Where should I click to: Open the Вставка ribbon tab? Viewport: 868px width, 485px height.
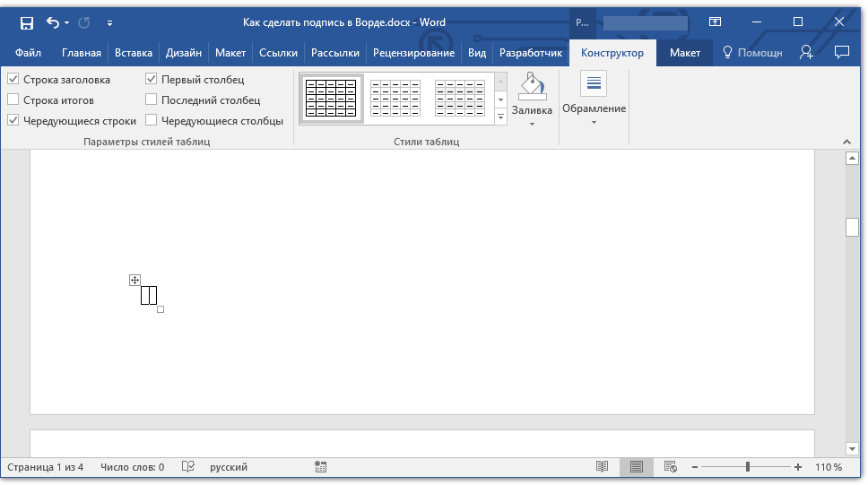pos(134,53)
